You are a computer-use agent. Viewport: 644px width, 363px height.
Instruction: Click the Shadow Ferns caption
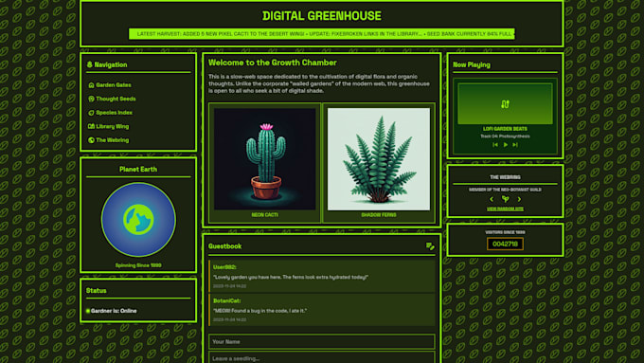(x=379, y=215)
